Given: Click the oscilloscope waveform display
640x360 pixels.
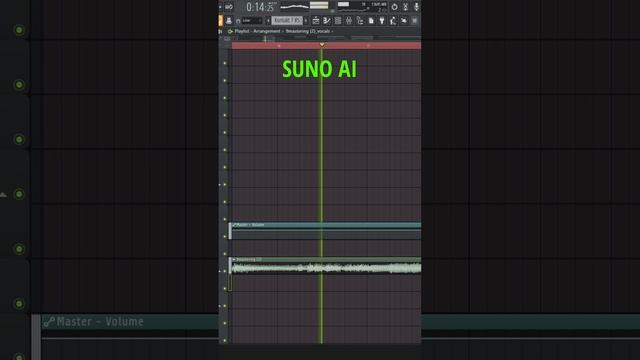Looking at the screenshot, I should tap(294, 6).
